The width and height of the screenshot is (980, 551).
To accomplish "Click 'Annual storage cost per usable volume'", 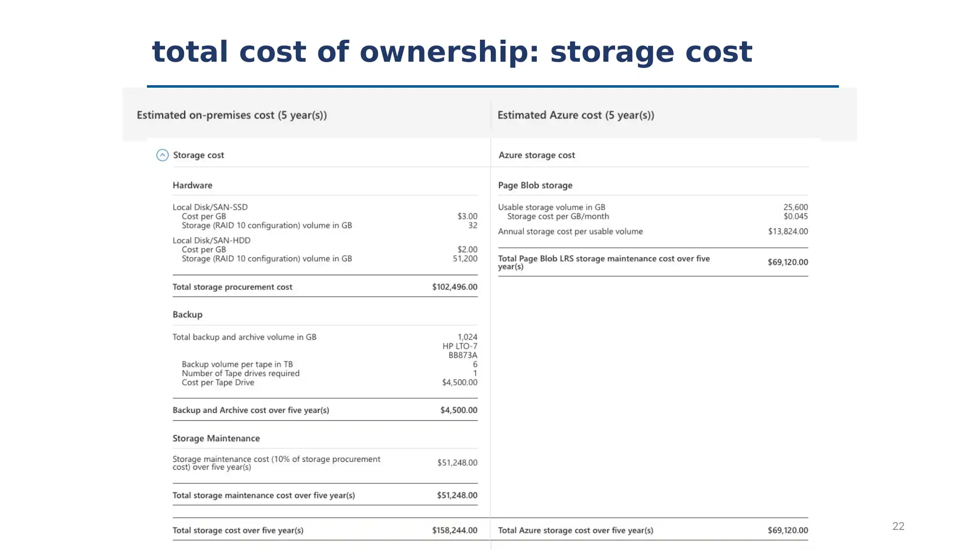I will [571, 232].
